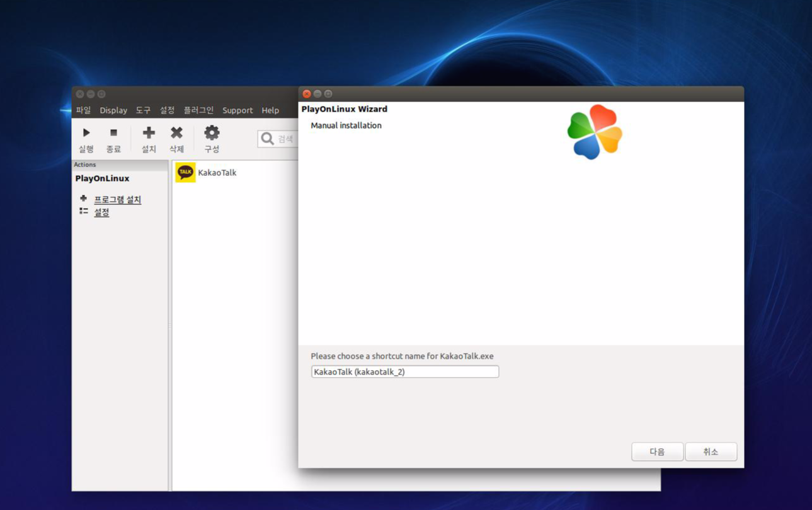Viewport: 812px width, 510px height.
Task: Click the 취소 (Cancel) button
Action: coord(711,451)
